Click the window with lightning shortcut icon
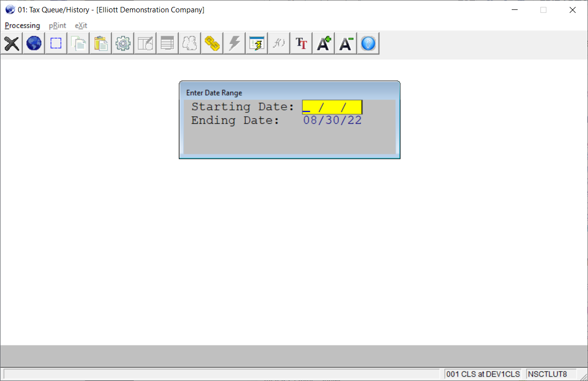The width and height of the screenshot is (588, 381). pyautogui.click(x=257, y=44)
